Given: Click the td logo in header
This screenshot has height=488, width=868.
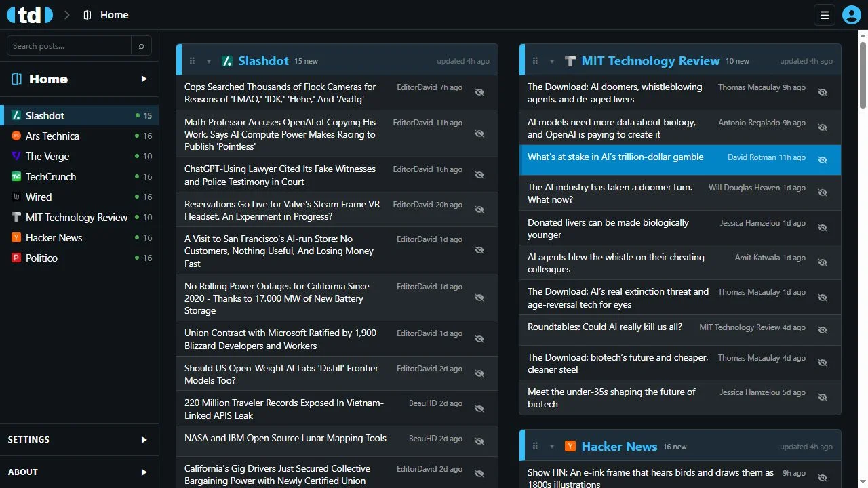Looking at the screenshot, I should tap(30, 14).
